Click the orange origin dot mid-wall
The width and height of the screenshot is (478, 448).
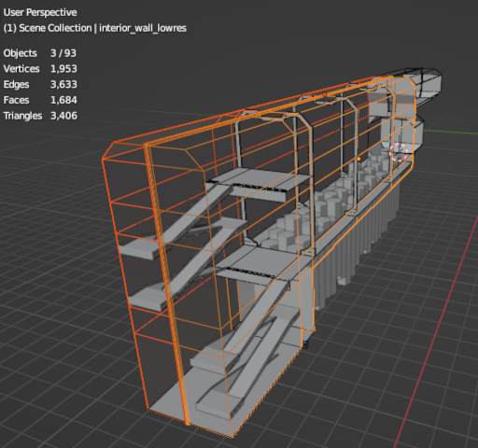click(x=358, y=159)
